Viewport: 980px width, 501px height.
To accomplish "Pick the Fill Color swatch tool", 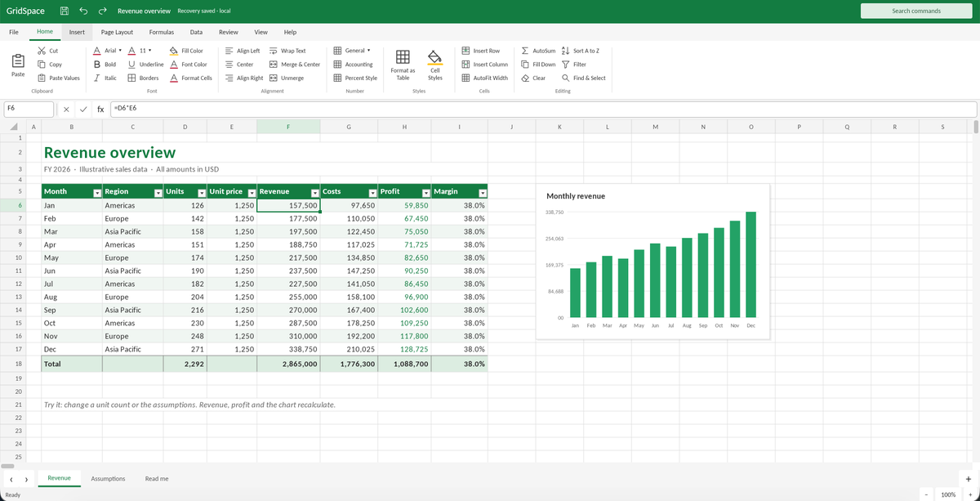I will (x=186, y=51).
